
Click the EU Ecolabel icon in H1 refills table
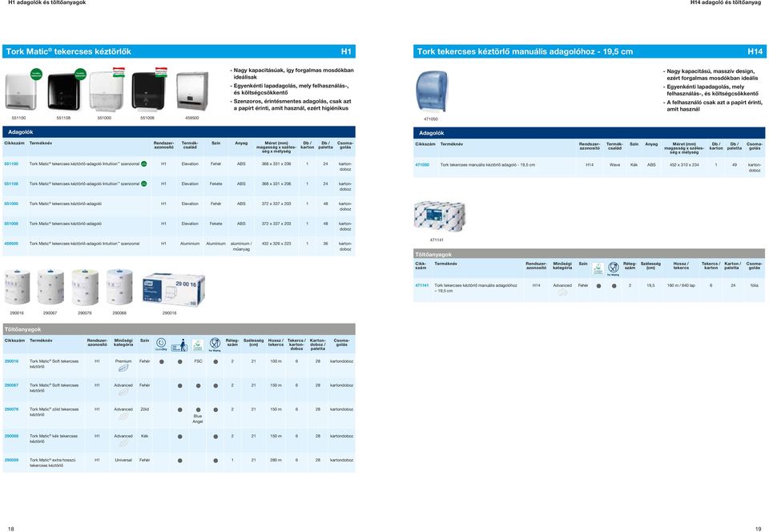(x=198, y=345)
